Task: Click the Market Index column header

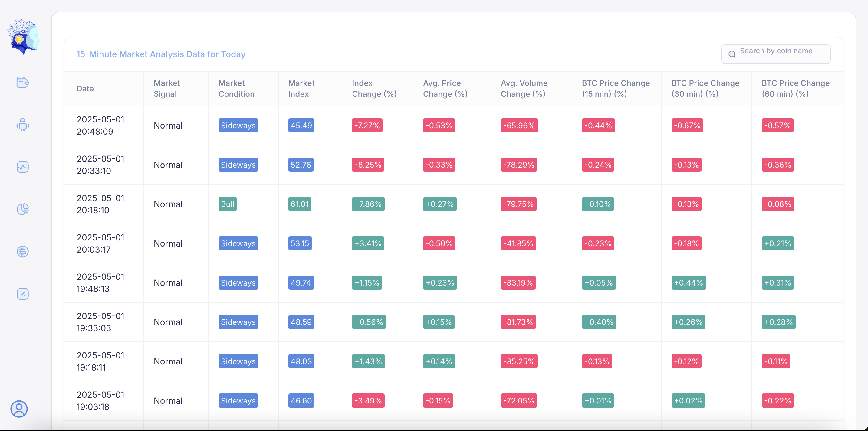Action: point(301,89)
